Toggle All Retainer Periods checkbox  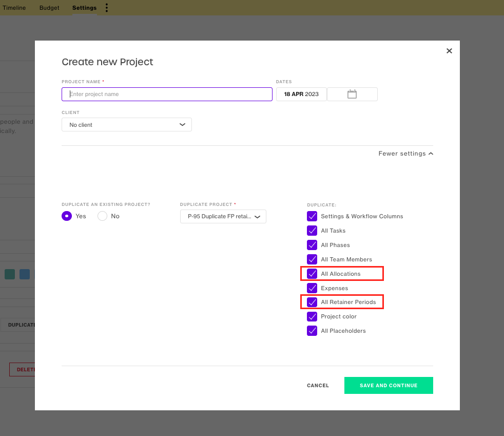click(x=312, y=302)
